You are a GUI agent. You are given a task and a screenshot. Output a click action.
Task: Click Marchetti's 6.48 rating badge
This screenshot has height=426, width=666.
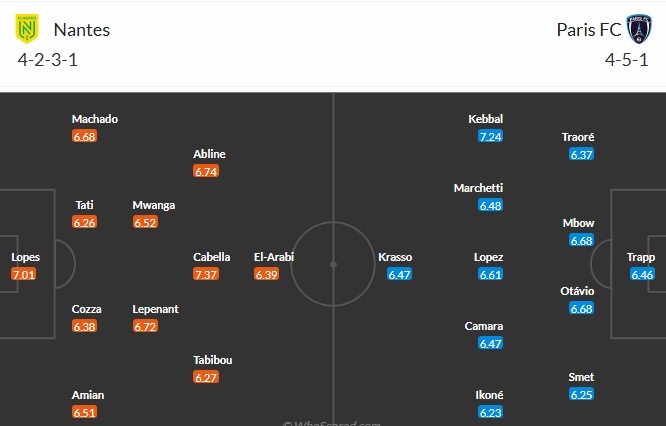(490, 205)
